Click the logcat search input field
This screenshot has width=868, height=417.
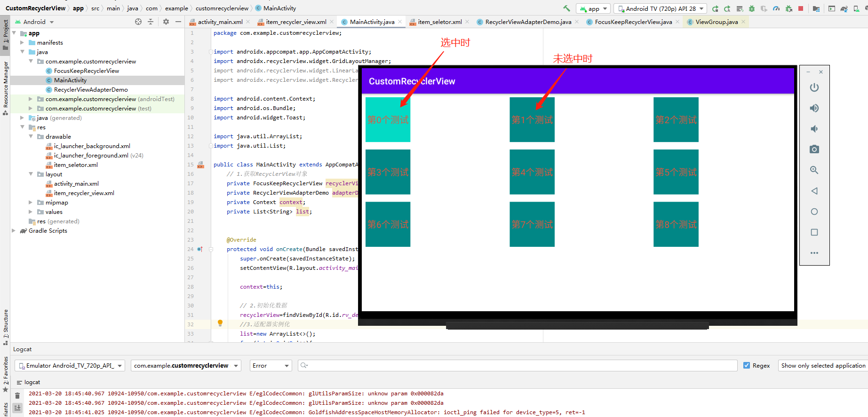[518, 366]
